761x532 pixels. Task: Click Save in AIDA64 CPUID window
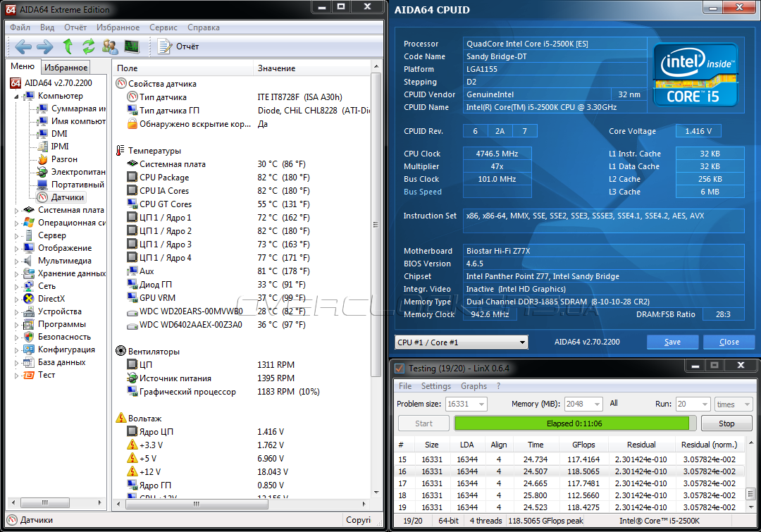point(672,342)
